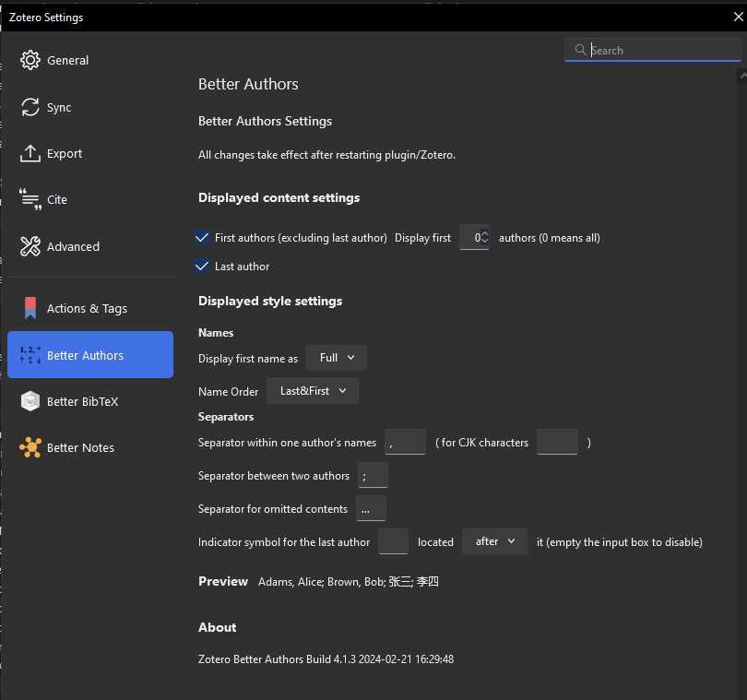Screen dimensions: 747x700
Task: Click Displayed content settings heading
Action: [279, 197]
